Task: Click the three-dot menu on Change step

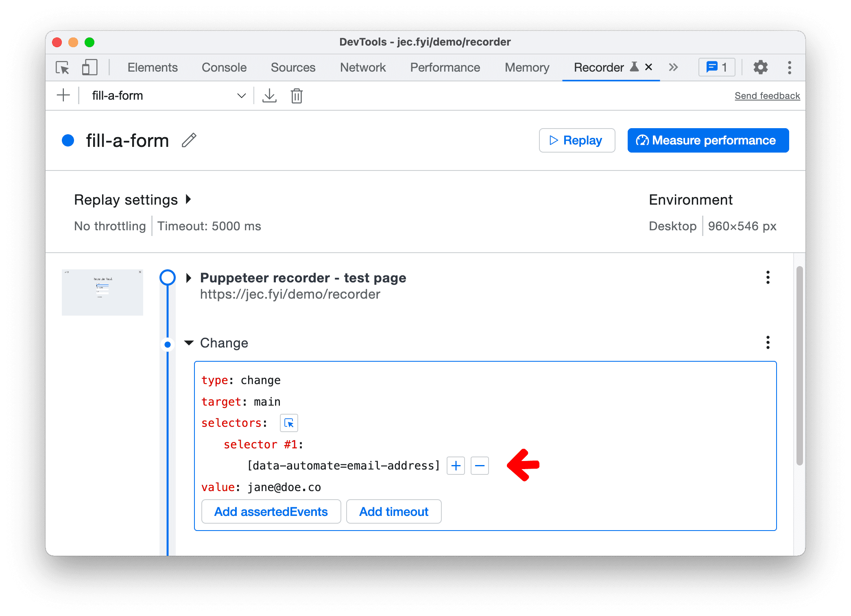Action: [768, 342]
